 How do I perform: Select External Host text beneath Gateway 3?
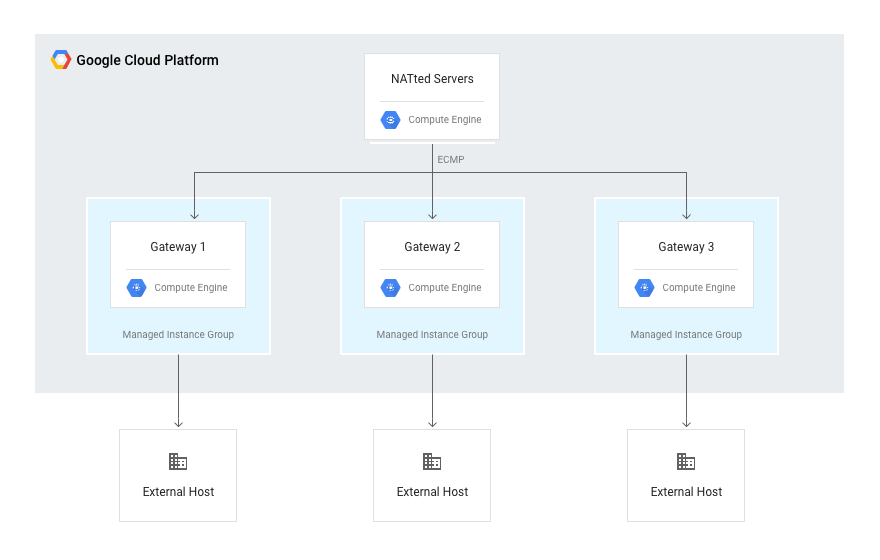click(686, 492)
